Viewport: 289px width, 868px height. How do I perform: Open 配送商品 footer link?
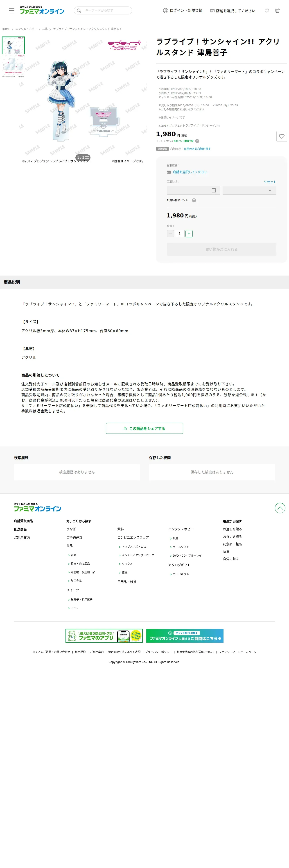20,529
